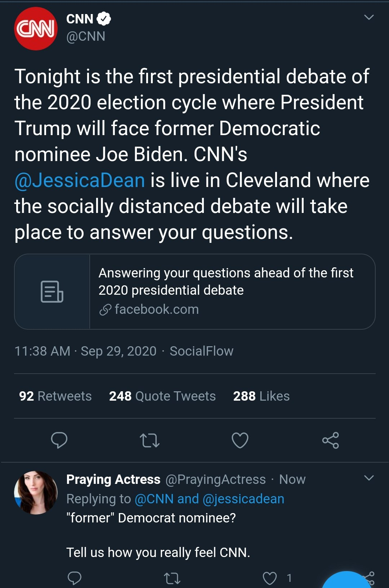
Task: Tap reply icon on Praying Actress's reply
Action: click(75, 578)
